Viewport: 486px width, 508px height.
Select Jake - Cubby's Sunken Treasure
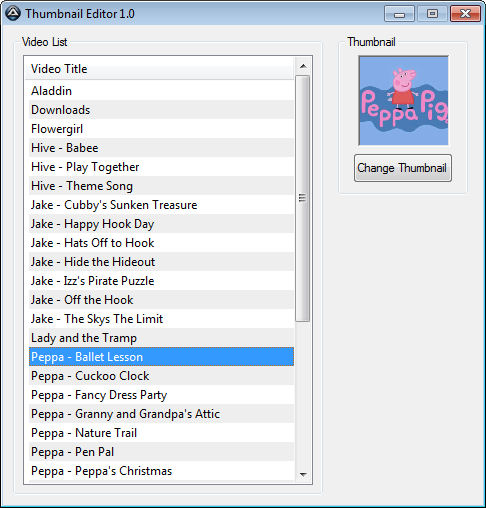(161, 205)
